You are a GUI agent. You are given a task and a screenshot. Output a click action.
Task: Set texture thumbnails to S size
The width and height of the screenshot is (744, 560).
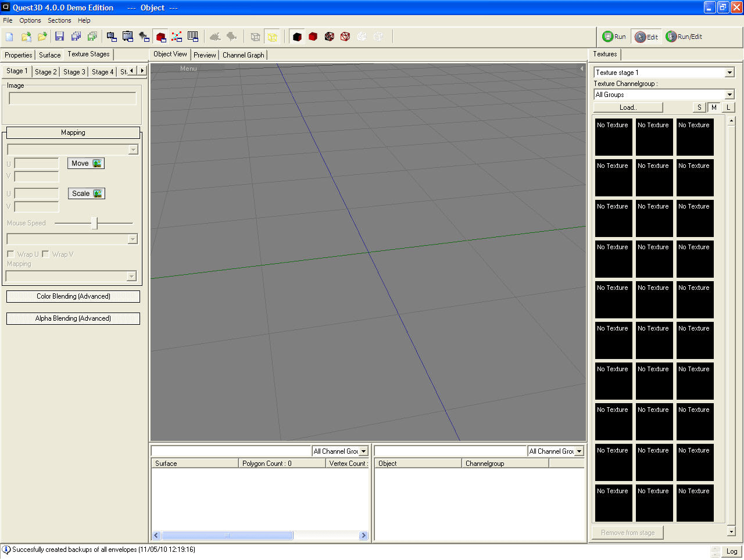[x=699, y=107]
